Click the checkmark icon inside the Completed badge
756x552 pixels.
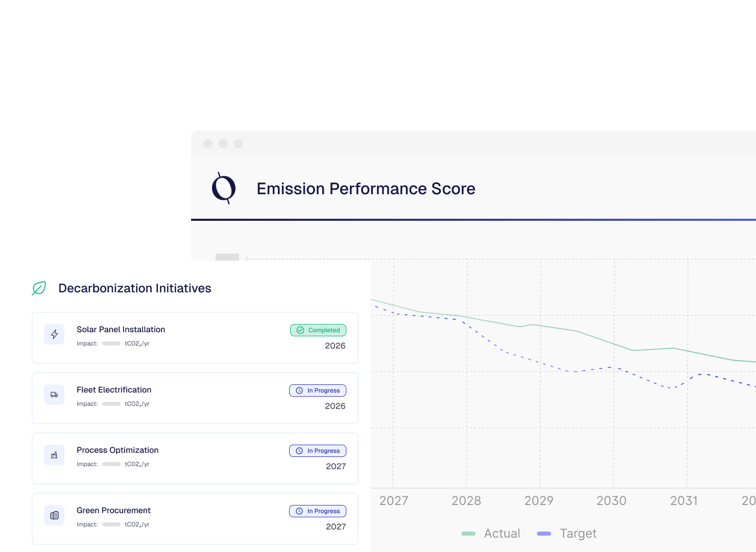pos(301,330)
